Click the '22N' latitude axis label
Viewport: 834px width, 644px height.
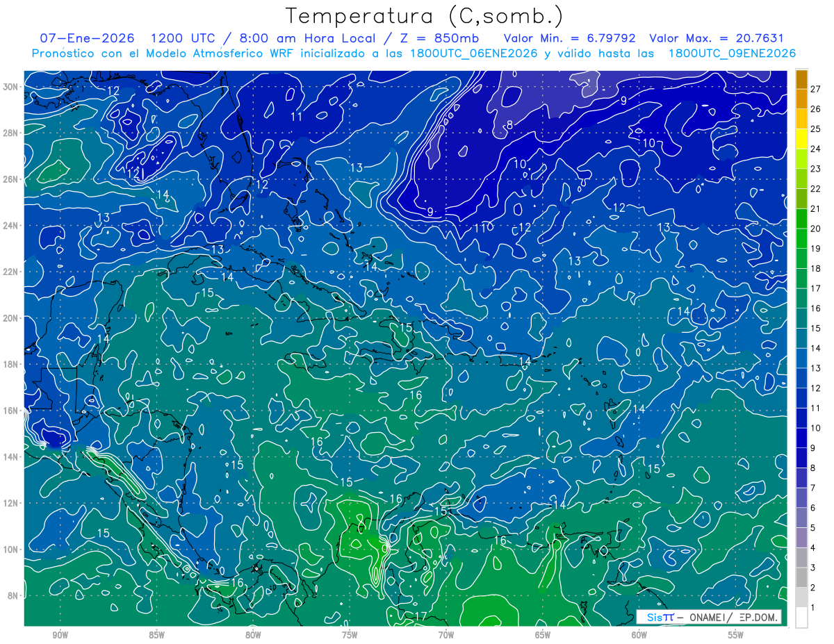pyautogui.click(x=11, y=272)
